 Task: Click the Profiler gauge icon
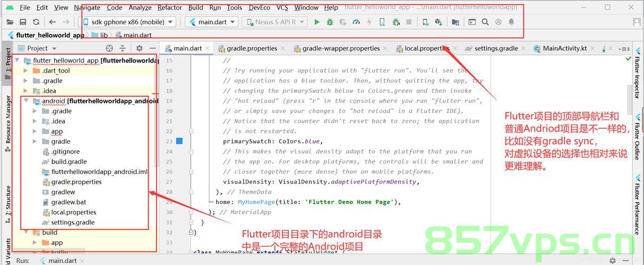coord(356,22)
